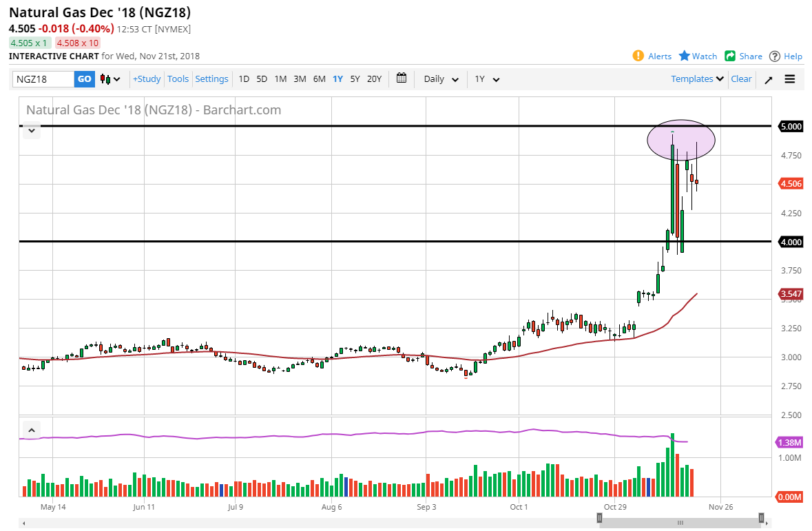Open the Help question mark icon
The width and height of the screenshot is (812, 531).
(775, 56)
